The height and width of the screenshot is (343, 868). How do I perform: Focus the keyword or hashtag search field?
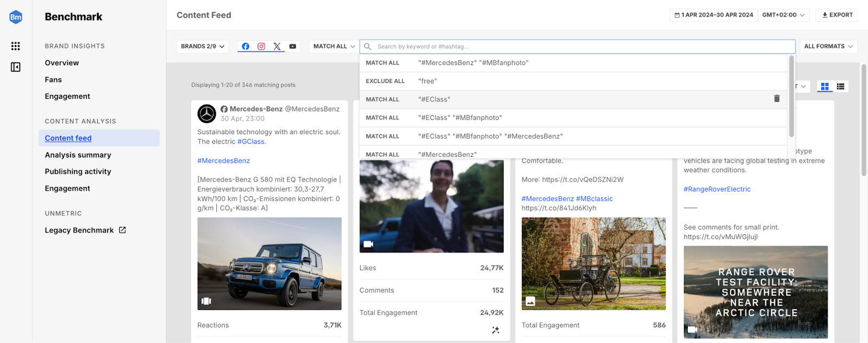[577, 47]
